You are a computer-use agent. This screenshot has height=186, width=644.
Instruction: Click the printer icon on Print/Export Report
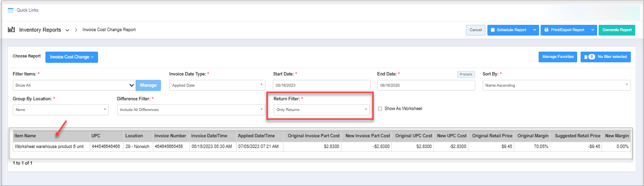547,30
